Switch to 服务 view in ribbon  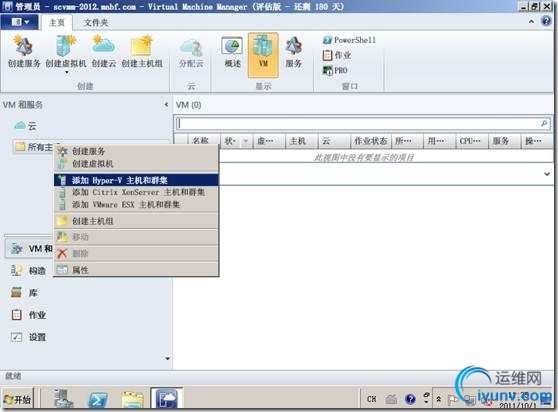[x=294, y=52]
